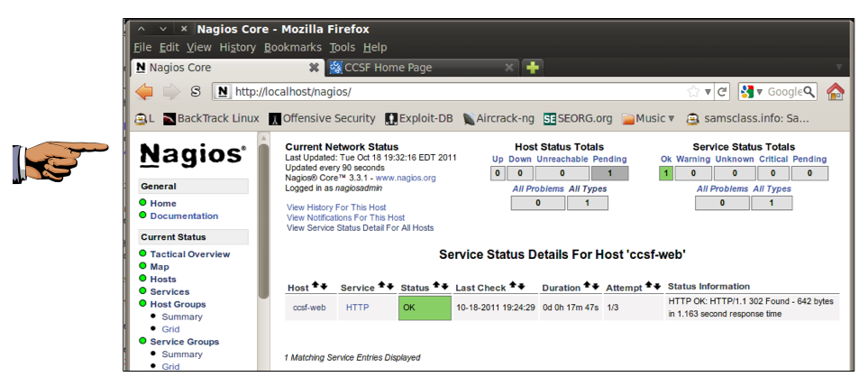Bookmark page with the star icon
Viewport: 868px width, 386px height.
(692, 92)
